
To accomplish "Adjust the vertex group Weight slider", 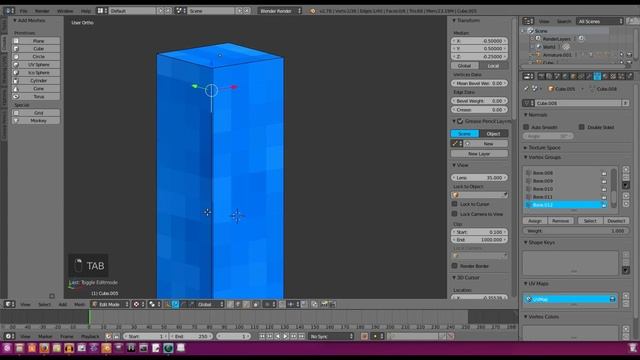I will coord(576,231).
